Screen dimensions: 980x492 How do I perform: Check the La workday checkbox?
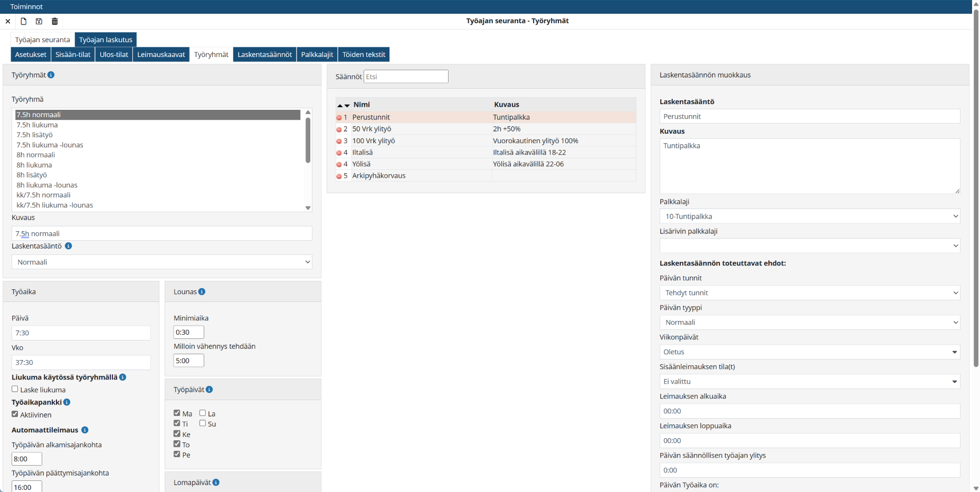(x=203, y=413)
